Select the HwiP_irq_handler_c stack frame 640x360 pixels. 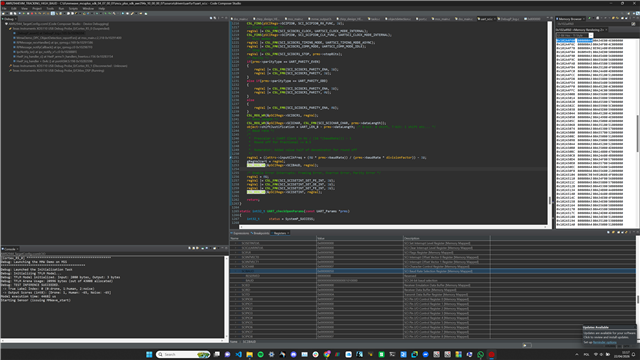64,57
